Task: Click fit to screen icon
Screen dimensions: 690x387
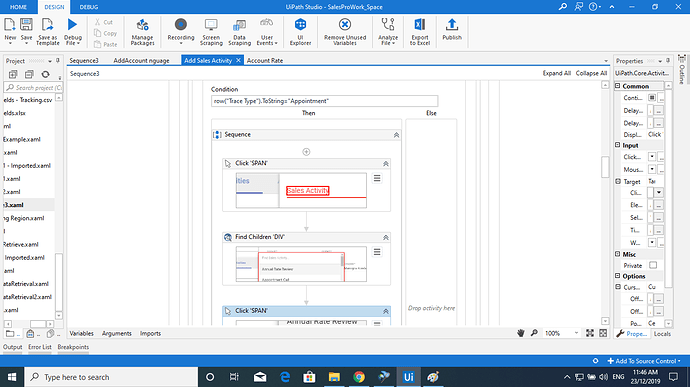Action: tap(590, 333)
